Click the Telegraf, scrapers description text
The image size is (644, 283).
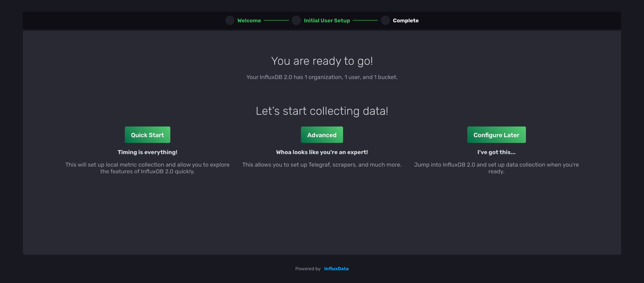322,165
